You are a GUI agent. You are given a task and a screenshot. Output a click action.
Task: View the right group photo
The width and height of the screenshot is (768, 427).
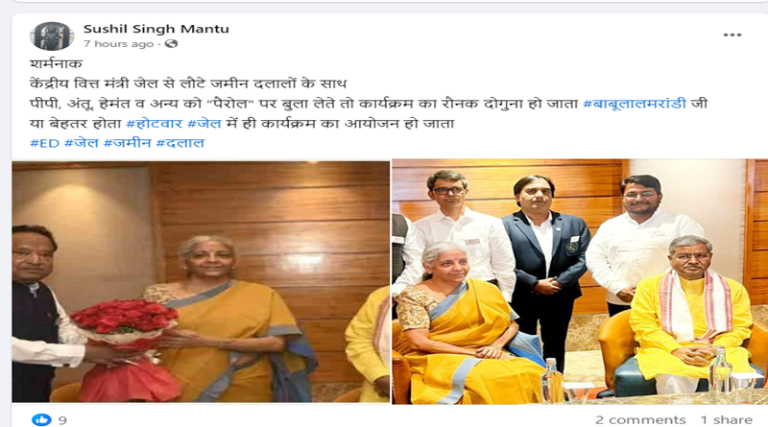[x=580, y=282]
